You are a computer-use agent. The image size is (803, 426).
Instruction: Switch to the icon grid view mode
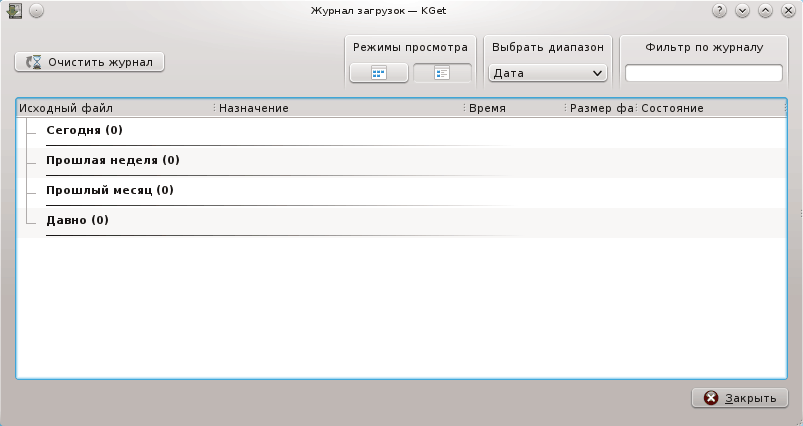378,73
